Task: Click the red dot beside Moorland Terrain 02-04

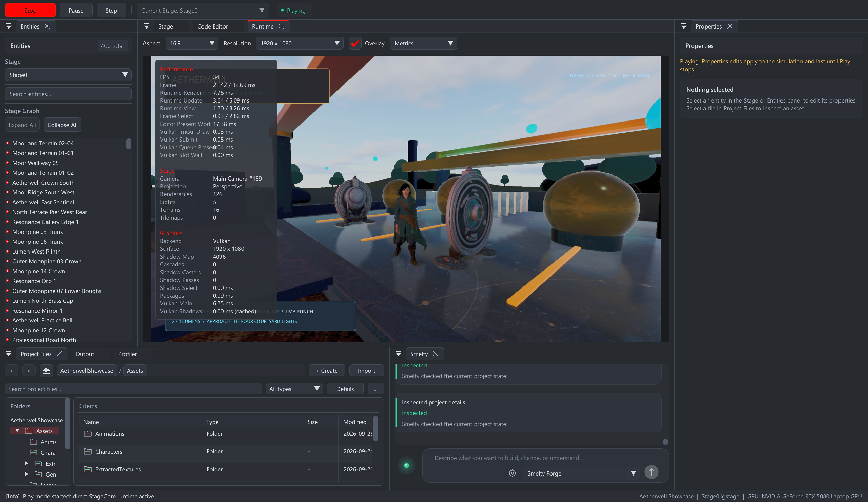Action: [7, 143]
